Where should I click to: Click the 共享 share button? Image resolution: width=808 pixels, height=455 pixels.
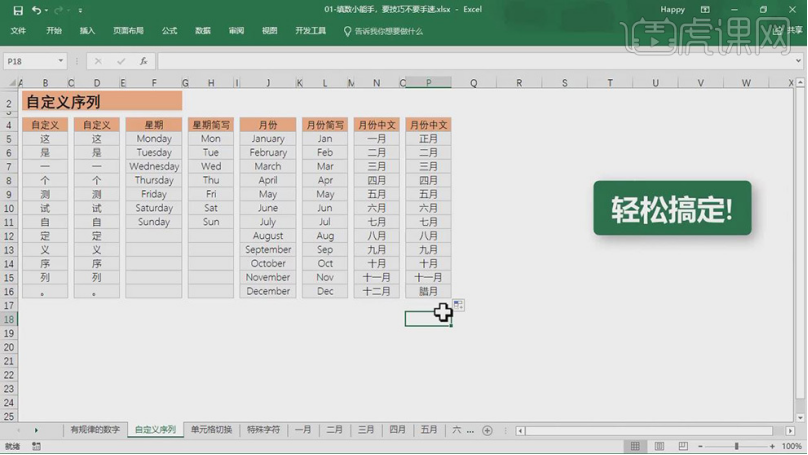pos(789,30)
